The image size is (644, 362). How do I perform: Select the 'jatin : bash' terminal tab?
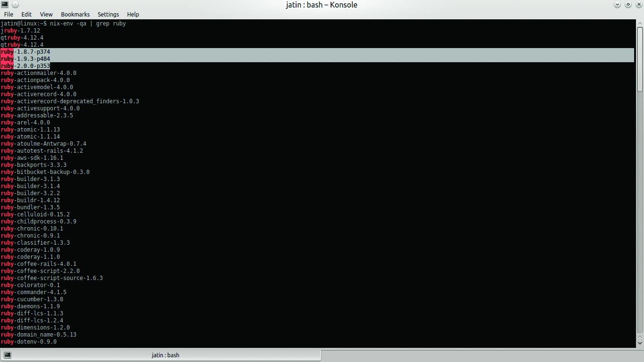click(161, 355)
